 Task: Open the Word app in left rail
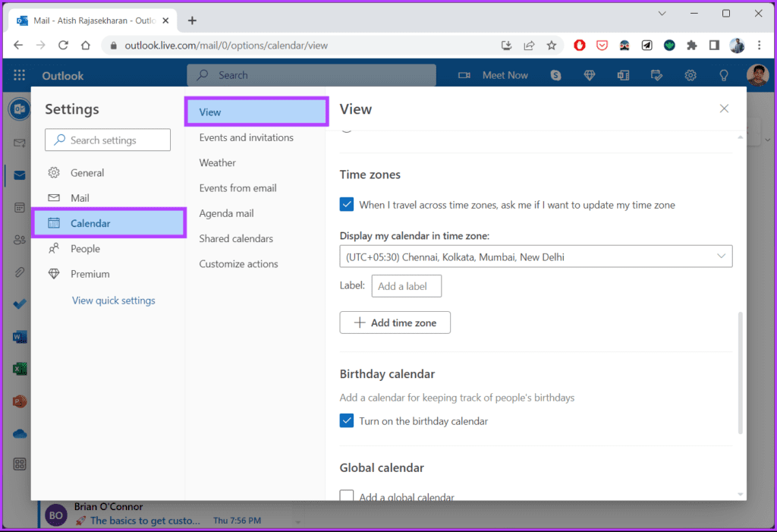(x=20, y=337)
